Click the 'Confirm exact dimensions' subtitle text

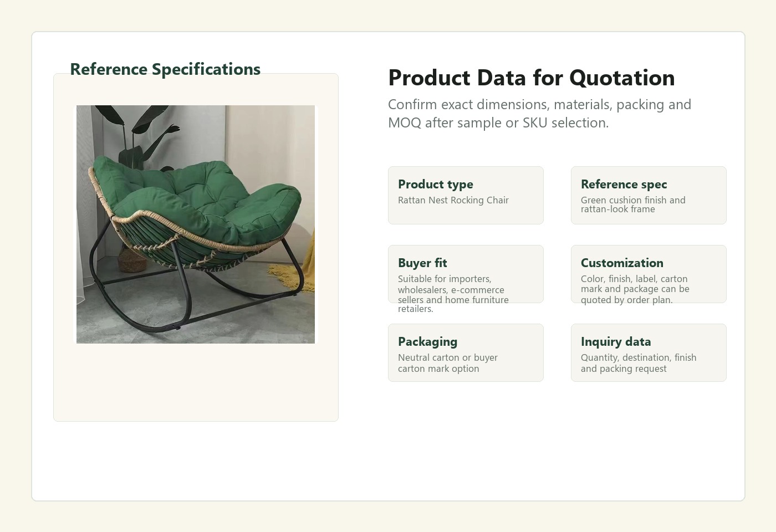[x=539, y=114]
